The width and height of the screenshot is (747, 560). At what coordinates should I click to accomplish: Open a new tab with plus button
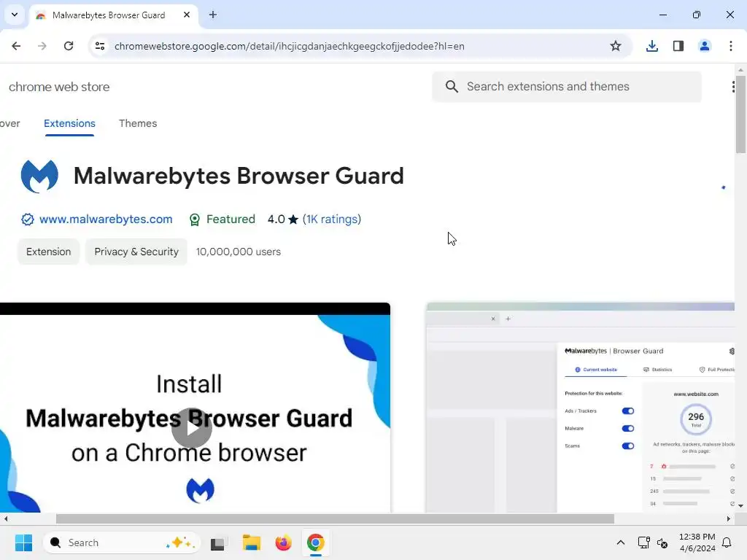tap(213, 15)
